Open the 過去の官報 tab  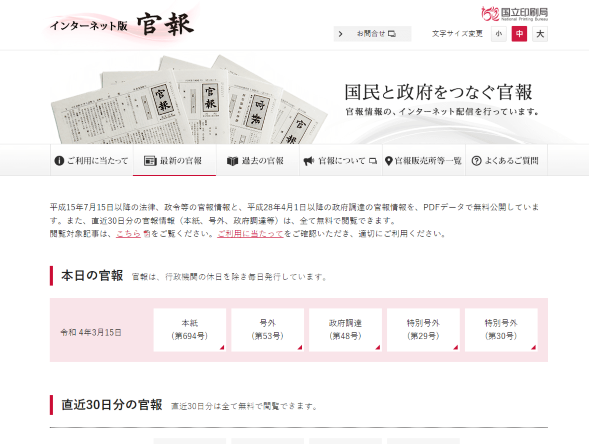click(x=258, y=160)
